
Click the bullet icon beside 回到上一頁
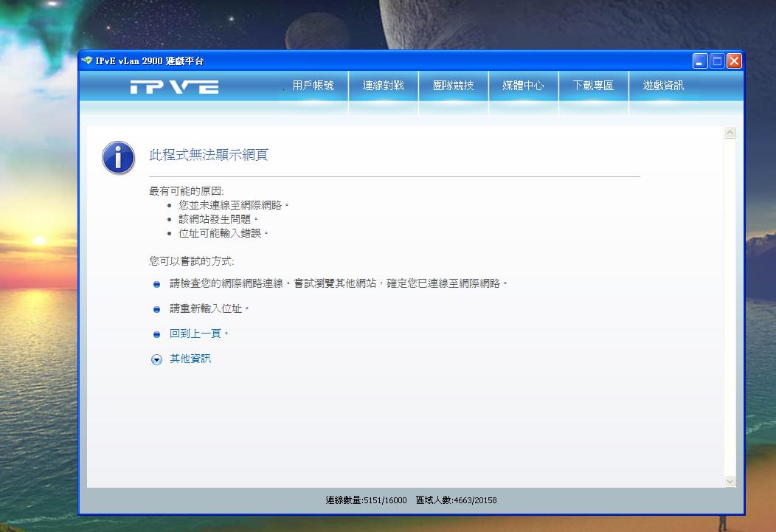[156, 334]
